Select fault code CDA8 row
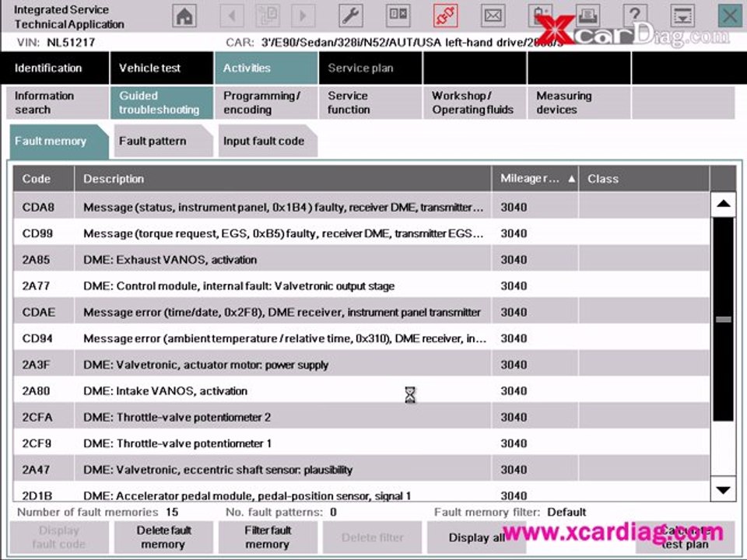 pyautogui.click(x=361, y=207)
